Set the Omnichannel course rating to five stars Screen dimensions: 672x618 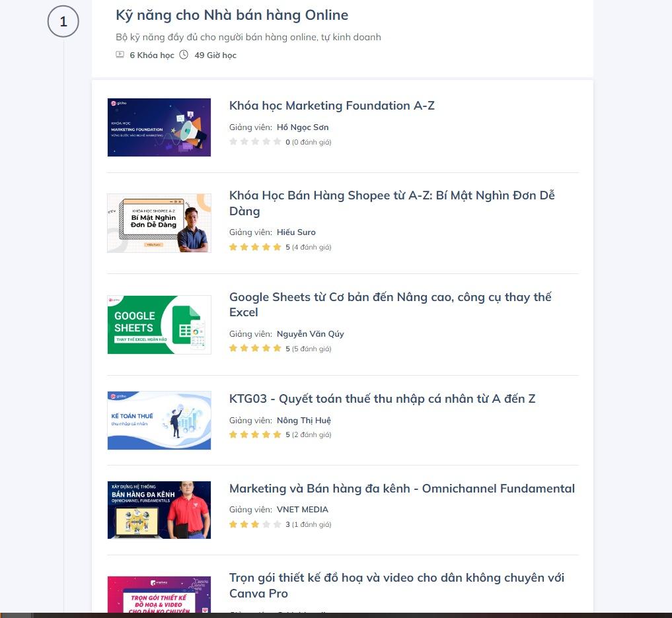276,524
